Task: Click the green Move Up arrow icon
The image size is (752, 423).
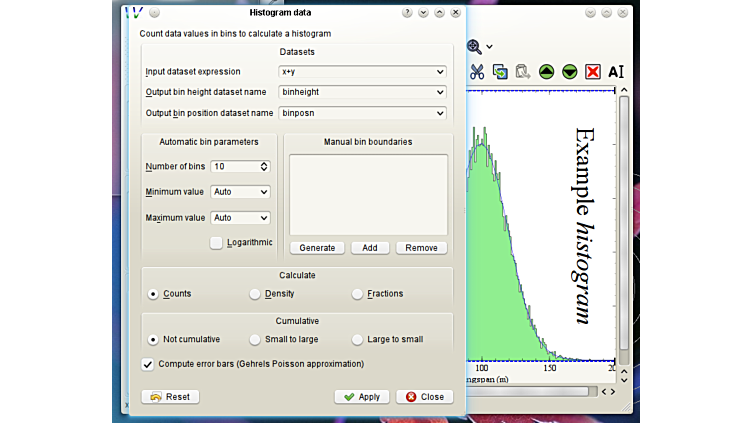Action: pos(547,72)
